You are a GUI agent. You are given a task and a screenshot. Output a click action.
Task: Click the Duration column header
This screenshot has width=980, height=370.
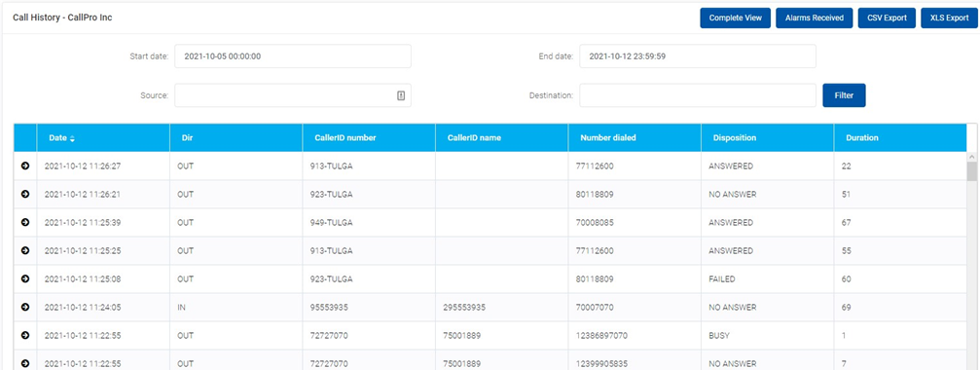pyautogui.click(x=900, y=138)
